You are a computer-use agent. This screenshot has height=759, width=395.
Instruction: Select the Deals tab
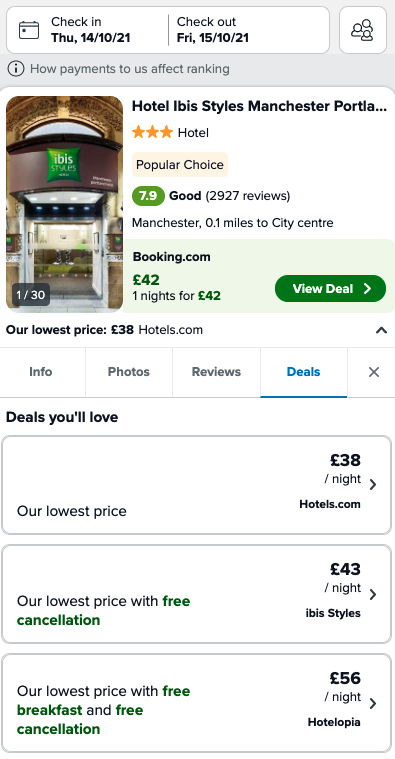coord(304,372)
